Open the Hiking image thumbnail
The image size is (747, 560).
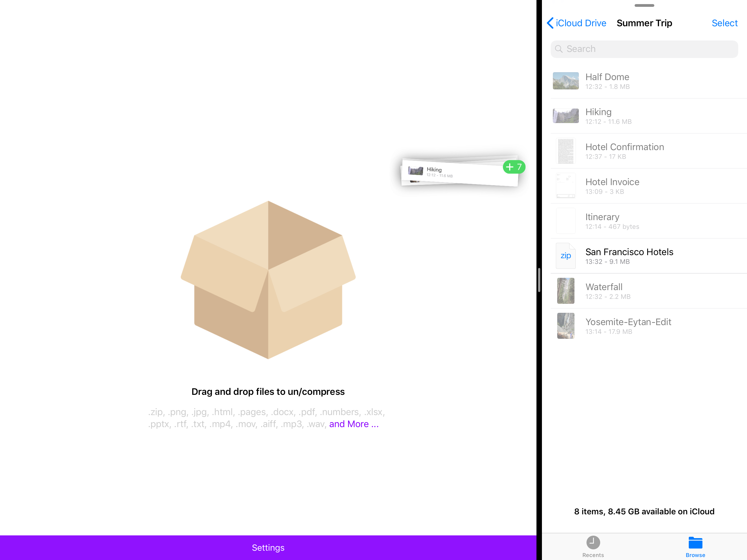point(565,116)
